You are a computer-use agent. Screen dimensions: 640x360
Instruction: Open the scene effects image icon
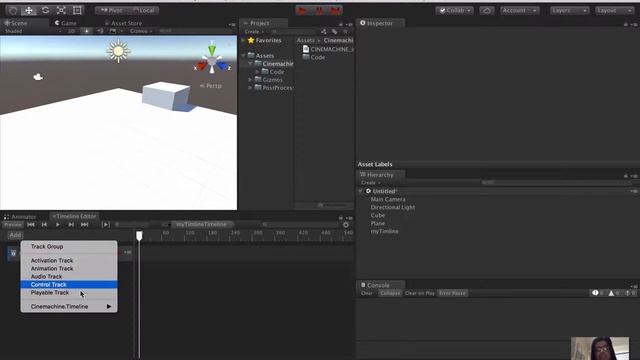pyautogui.click(x=113, y=31)
